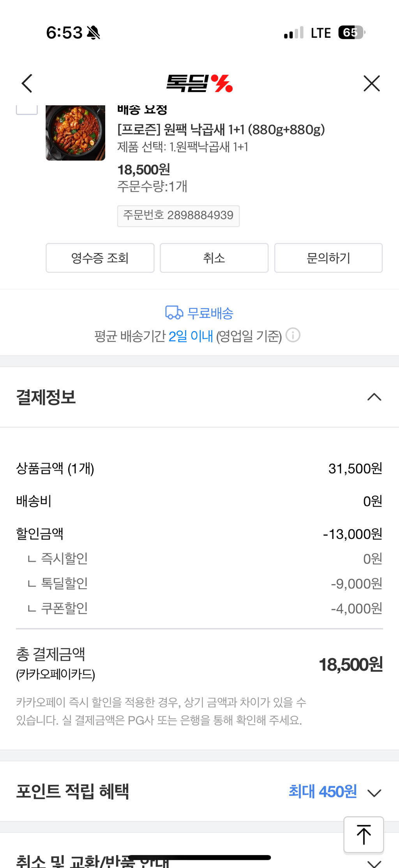Expand 취소 및 교환/반품 안내 section
The width and height of the screenshot is (399, 868).
coord(374,863)
